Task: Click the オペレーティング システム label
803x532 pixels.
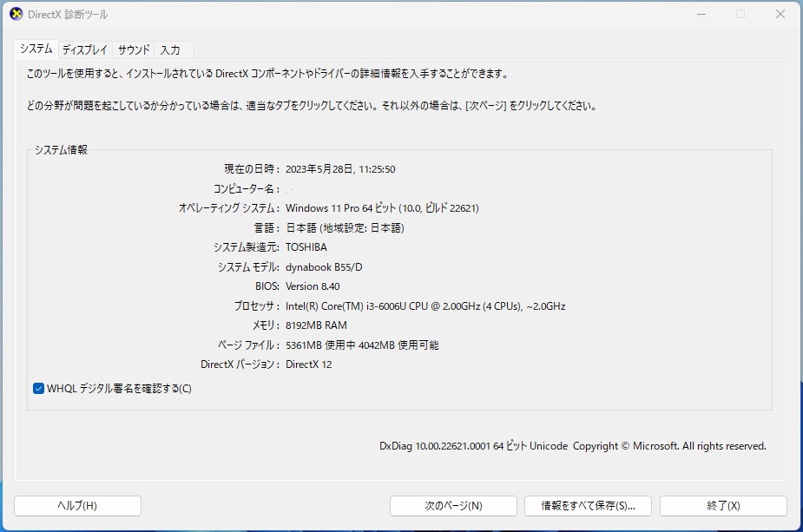Action: coord(229,208)
